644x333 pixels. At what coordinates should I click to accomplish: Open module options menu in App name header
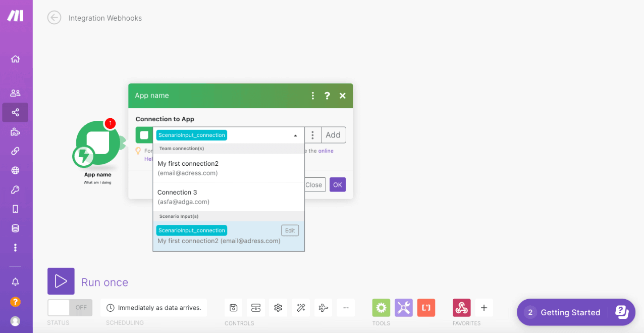pos(313,96)
